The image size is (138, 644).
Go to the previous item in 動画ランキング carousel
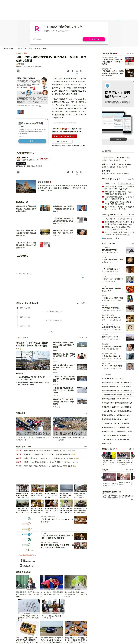103,456
